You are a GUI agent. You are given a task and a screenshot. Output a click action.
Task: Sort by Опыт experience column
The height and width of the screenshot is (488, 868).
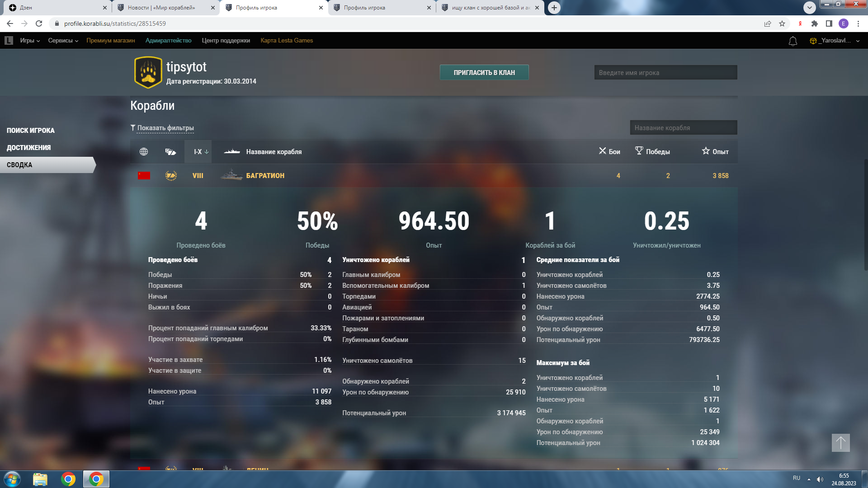(x=715, y=151)
